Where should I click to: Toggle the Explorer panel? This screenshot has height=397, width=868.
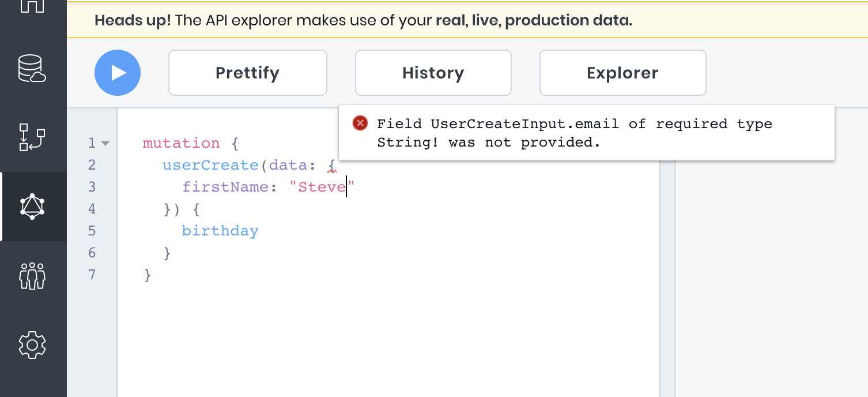tap(622, 73)
